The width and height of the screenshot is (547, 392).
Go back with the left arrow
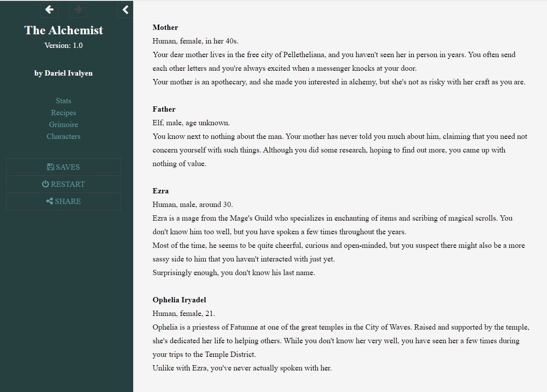pyautogui.click(x=49, y=10)
